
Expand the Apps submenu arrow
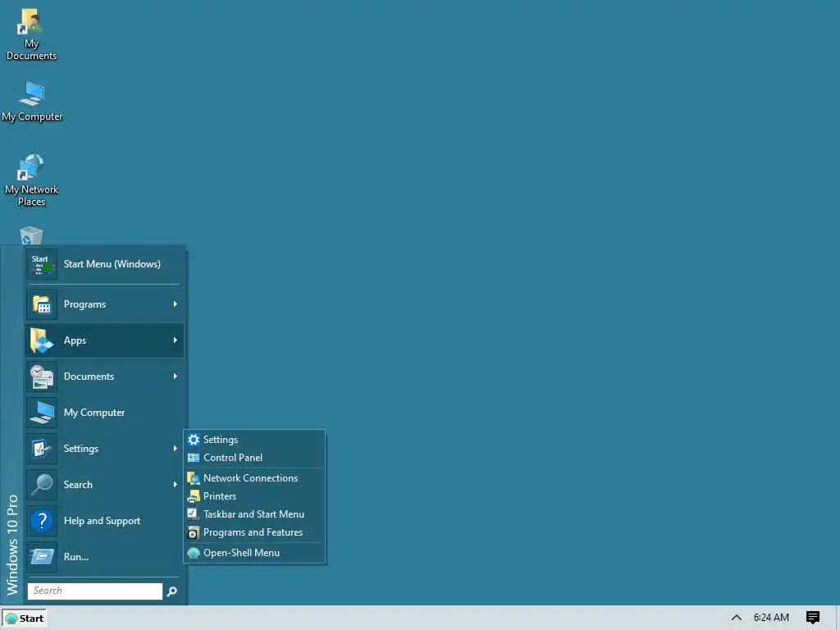176,340
